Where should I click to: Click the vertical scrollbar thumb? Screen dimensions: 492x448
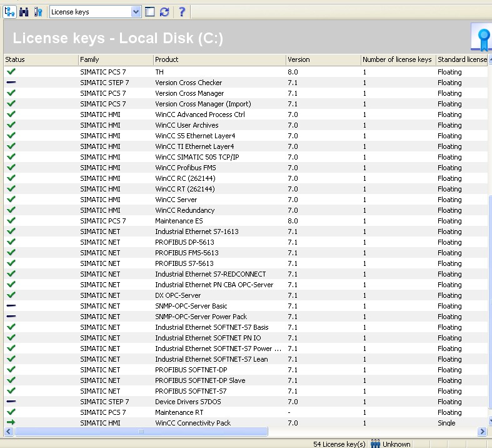point(490,302)
